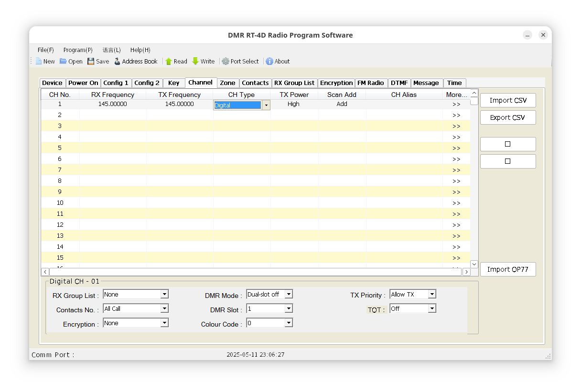Open the 语言(L) language menu

[x=112, y=50]
